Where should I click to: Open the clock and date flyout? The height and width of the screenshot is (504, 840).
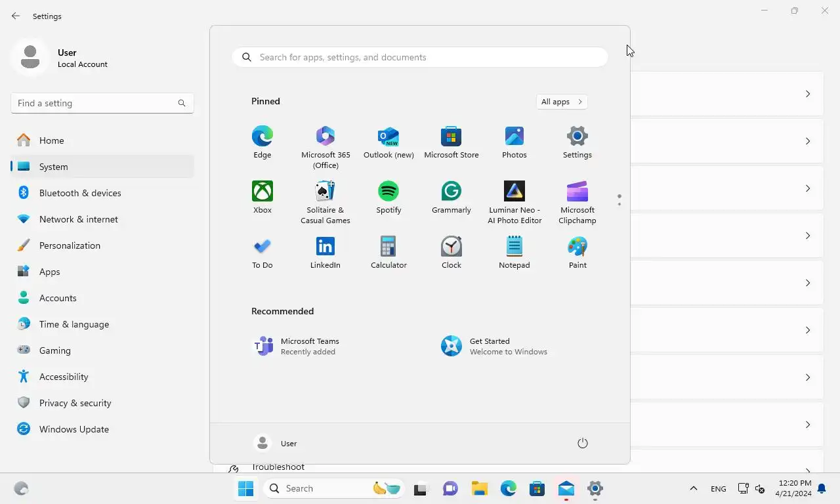[793, 488]
